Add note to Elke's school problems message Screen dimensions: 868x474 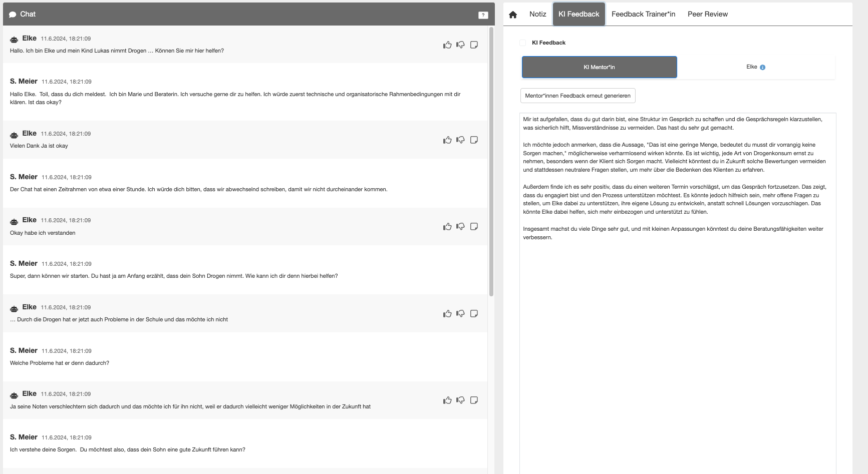pos(474,314)
